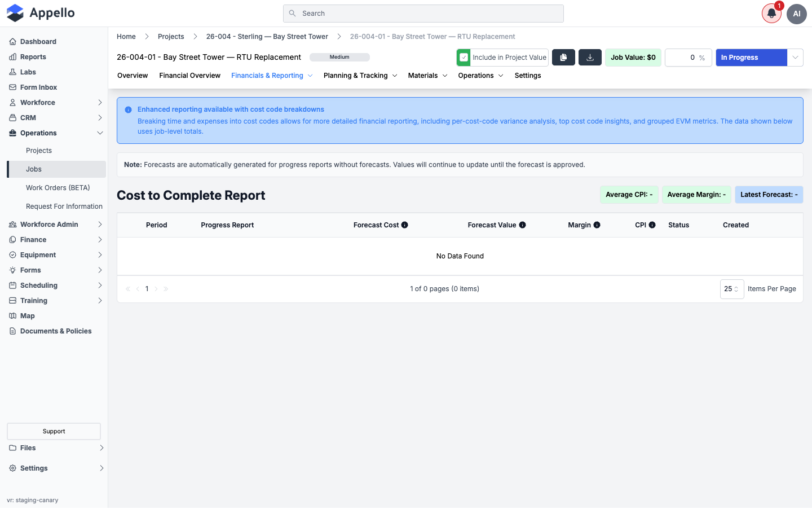
Task: Open Sterling — Bay Street Tower breadcrumb
Action: coord(267,37)
